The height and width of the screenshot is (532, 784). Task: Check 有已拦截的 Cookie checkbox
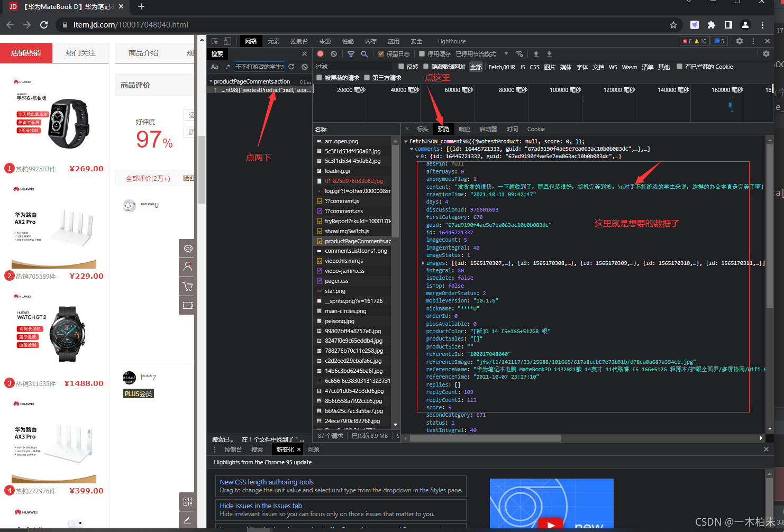[680, 67]
